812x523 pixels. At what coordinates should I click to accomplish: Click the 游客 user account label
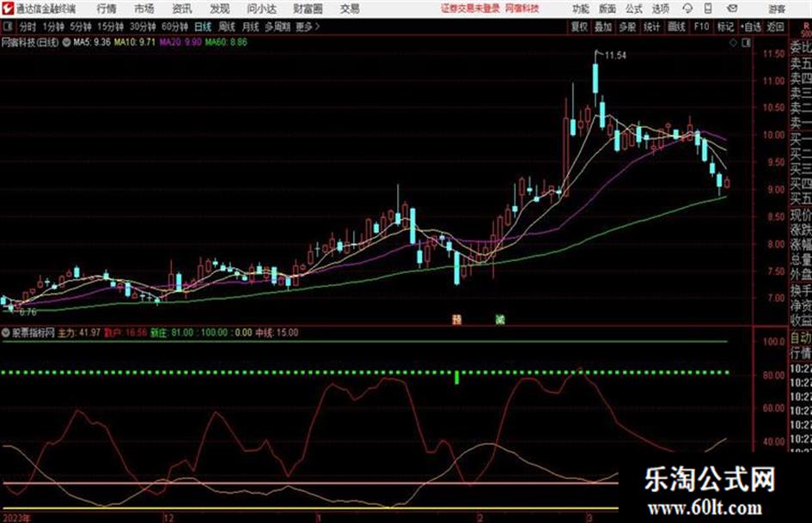click(x=776, y=9)
